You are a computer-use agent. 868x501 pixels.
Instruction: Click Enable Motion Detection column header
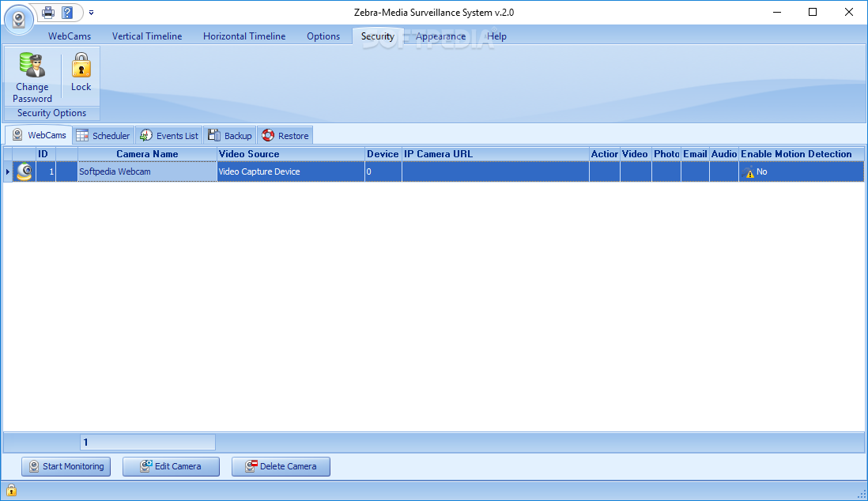pyautogui.click(x=802, y=154)
